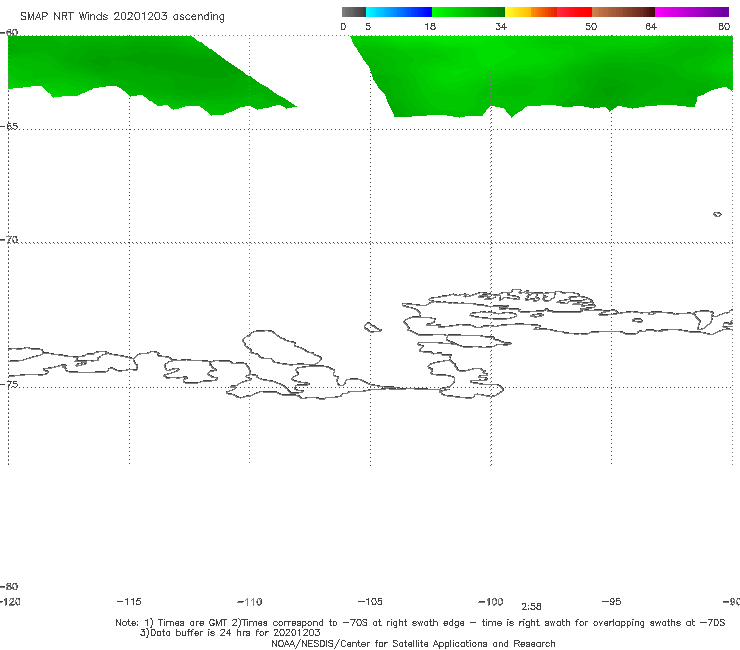Click the color bar label '18'

[x=430, y=27]
